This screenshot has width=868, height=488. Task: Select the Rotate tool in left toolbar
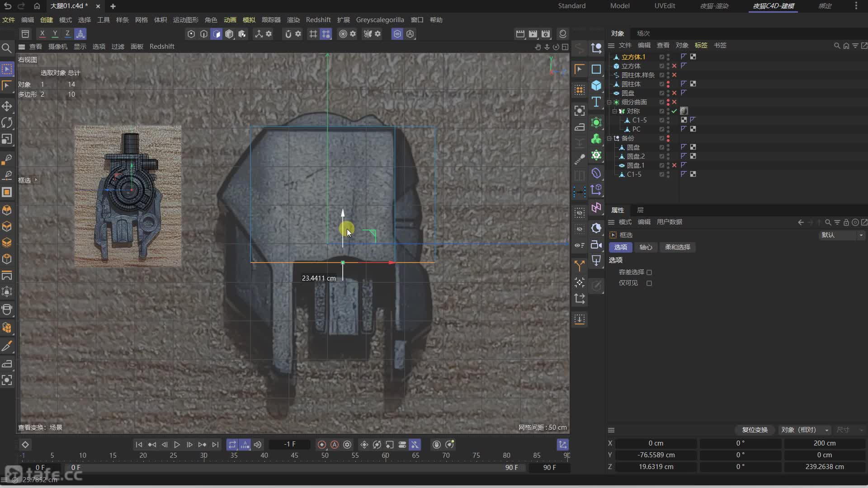click(7, 122)
